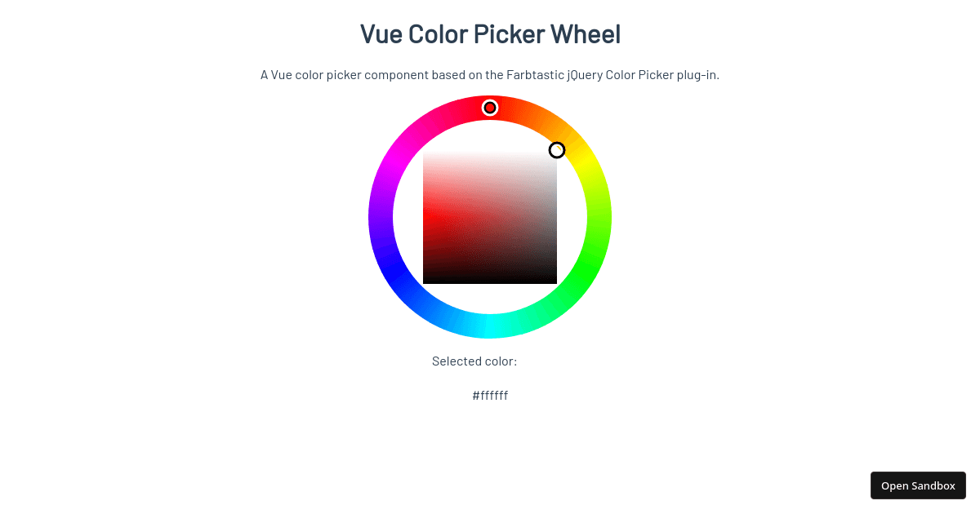Click the hue marker circle on the wheel
This screenshot has height=514, width=980.
490,107
